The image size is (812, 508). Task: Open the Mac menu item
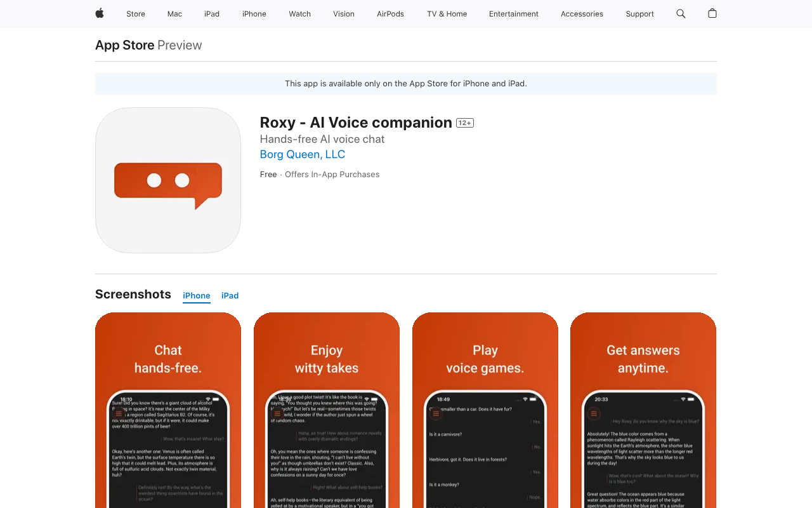click(x=174, y=14)
